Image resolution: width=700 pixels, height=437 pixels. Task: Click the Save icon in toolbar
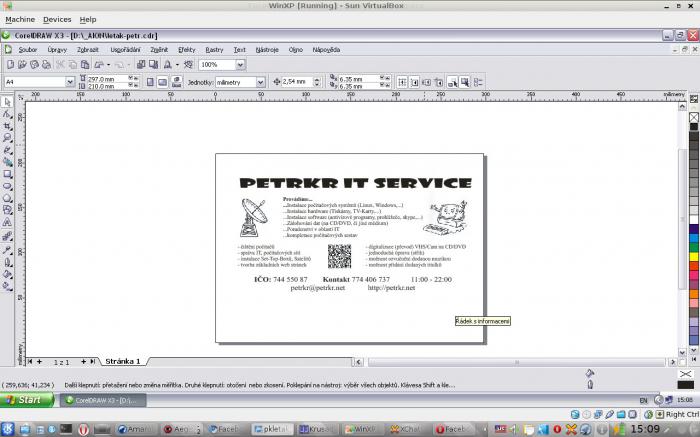coord(34,65)
